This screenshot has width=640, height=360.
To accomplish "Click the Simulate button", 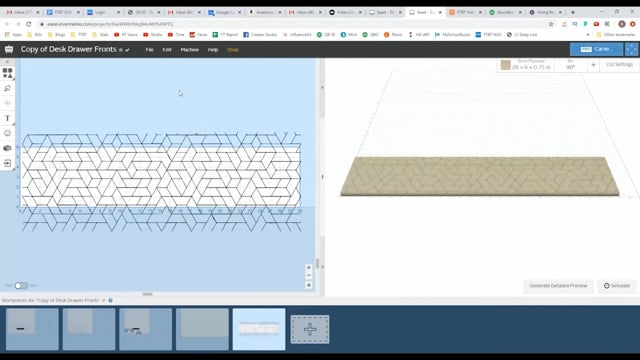I will (617, 286).
